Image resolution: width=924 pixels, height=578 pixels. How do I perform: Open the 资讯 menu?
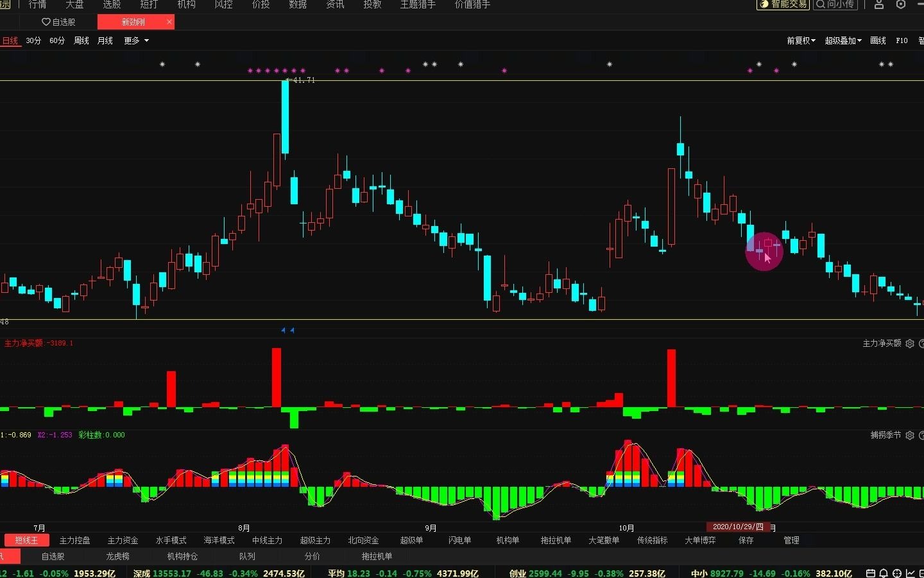(335, 4)
